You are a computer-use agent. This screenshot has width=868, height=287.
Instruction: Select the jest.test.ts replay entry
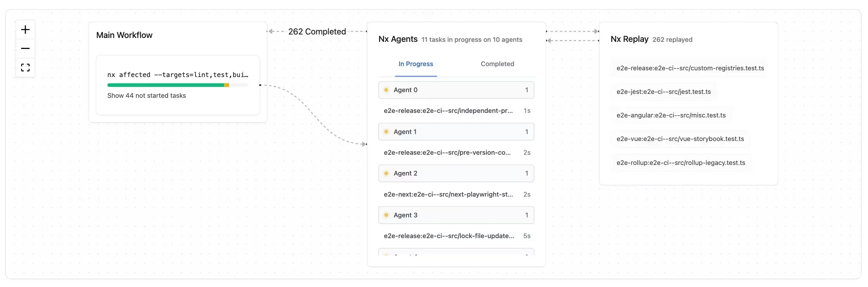[x=664, y=91]
